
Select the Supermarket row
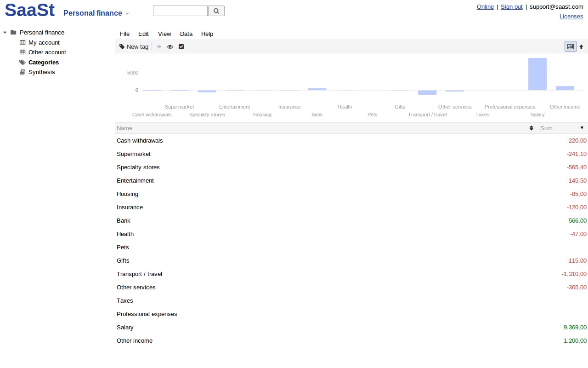351,154
